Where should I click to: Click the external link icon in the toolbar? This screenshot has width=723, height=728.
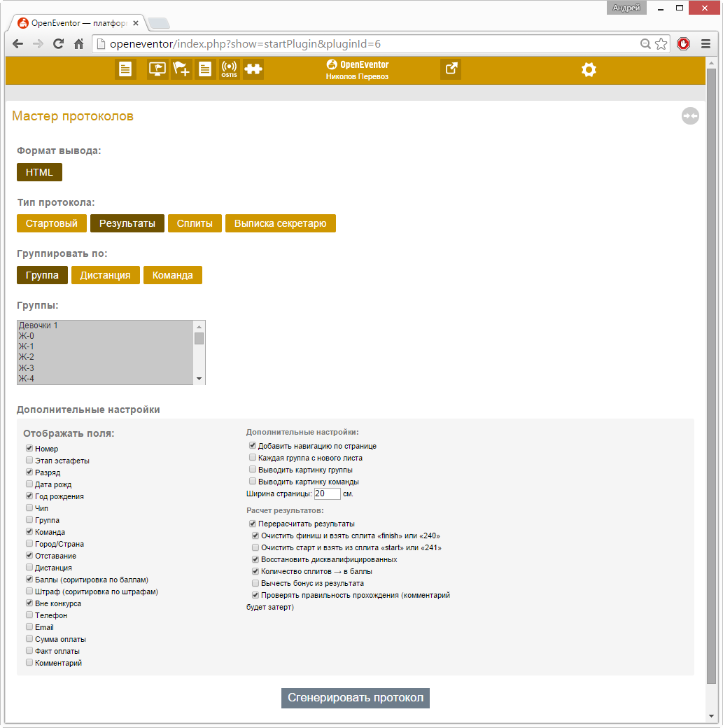point(451,69)
